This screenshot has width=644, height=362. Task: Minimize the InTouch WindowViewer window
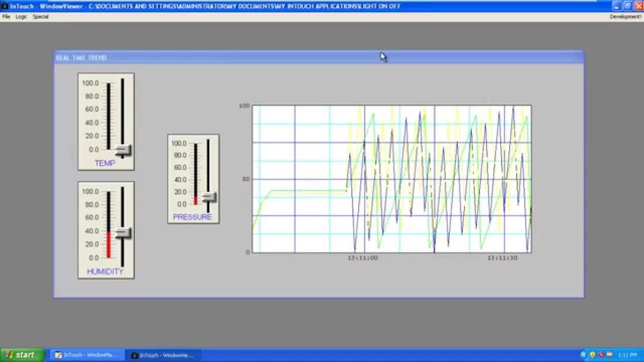[617, 6]
